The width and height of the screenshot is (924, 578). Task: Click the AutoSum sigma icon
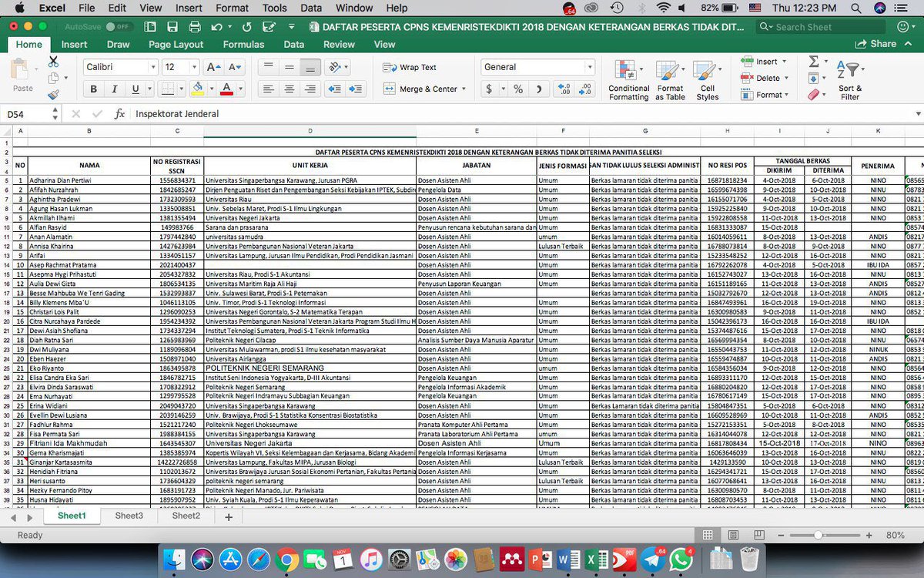(x=814, y=61)
